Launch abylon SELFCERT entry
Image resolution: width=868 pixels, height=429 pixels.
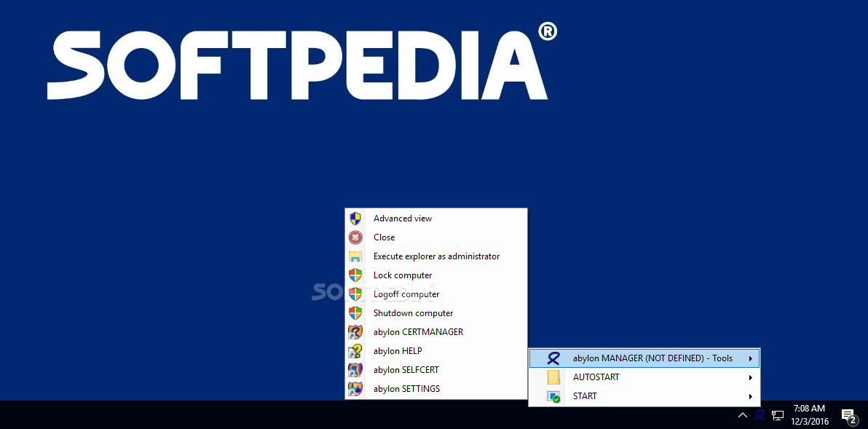(x=435, y=370)
